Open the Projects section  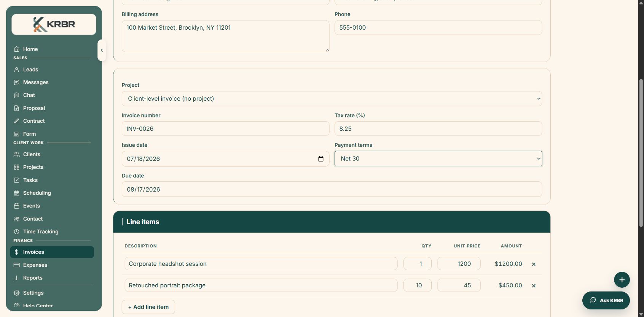[x=52, y=167]
